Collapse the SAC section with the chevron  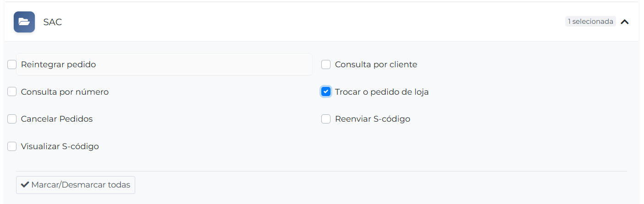pyautogui.click(x=624, y=21)
